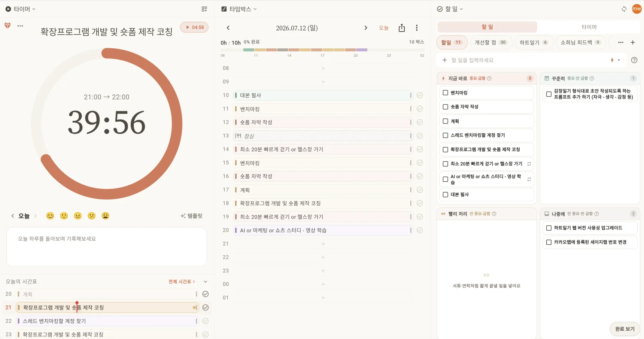Check 카카오맵에 등록된 세이지랩 번호 변경 checkbox
The image size is (644, 339).
tap(549, 242)
